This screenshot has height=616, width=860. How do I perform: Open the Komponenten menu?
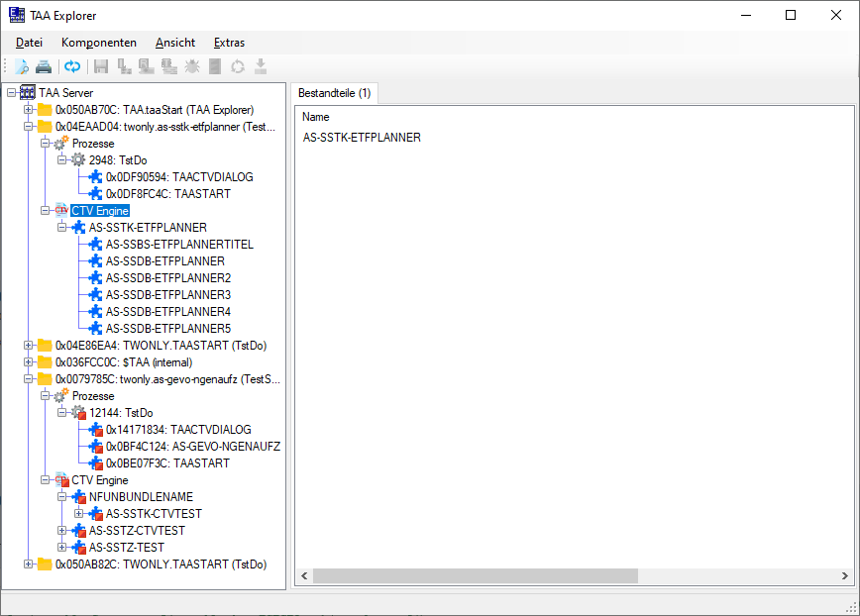(x=99, y=43)
